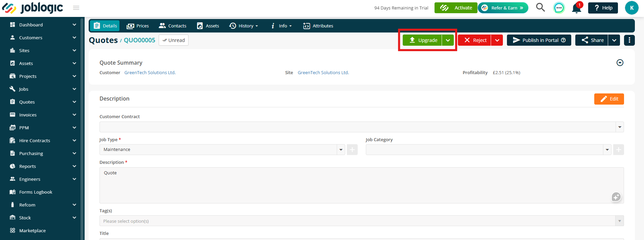Open the Upgrade dropdown arrow
This screenshot has height=240, width=644.
[x=448, y=40]
